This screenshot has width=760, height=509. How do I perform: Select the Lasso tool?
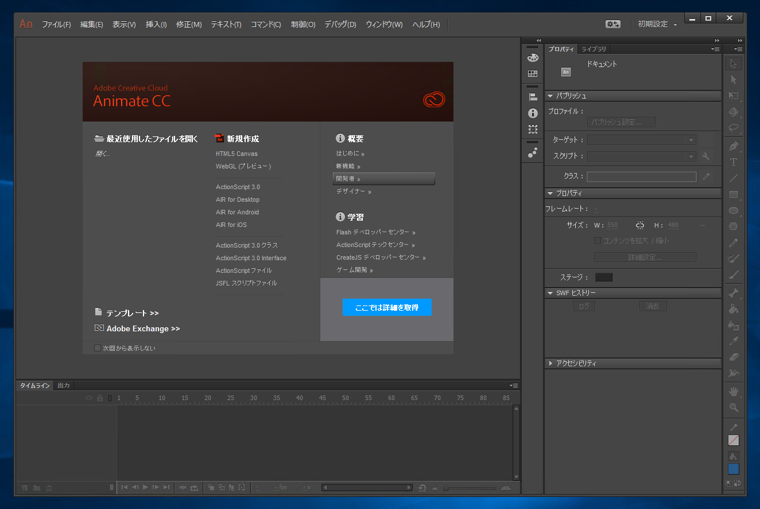point(733,128)
